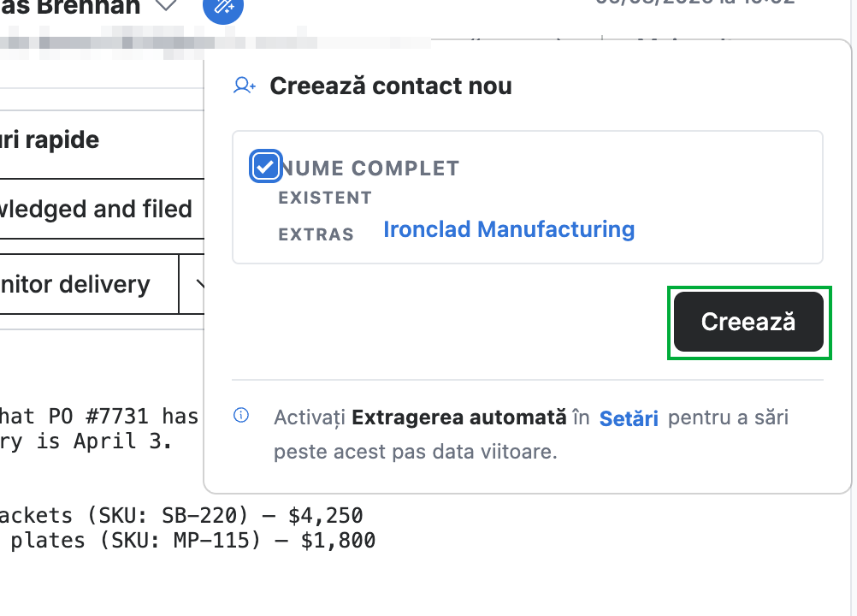The image size is (857, 616).
Task: Click the email timestamp at top right
Action: [x=695, y=3]
